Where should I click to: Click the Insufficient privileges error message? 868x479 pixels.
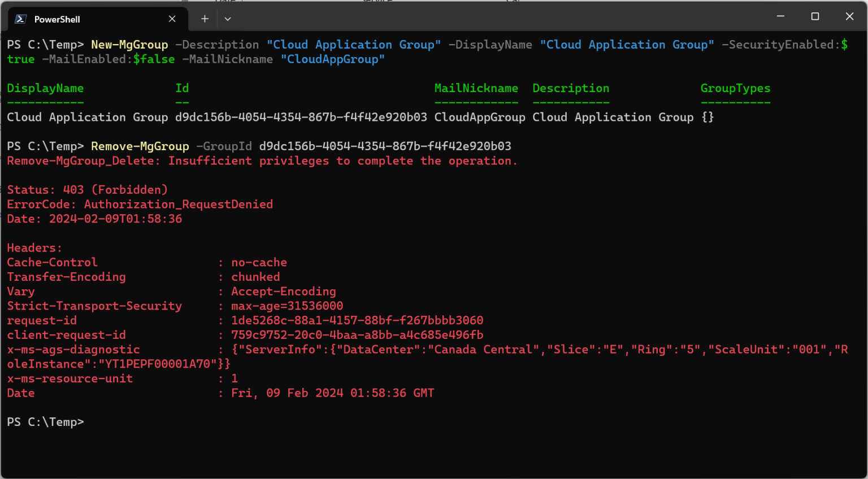pos(342,161)
